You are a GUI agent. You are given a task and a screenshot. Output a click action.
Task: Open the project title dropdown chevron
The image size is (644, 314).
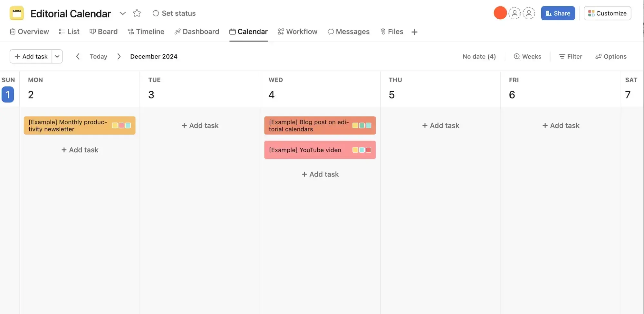(122, 13)
